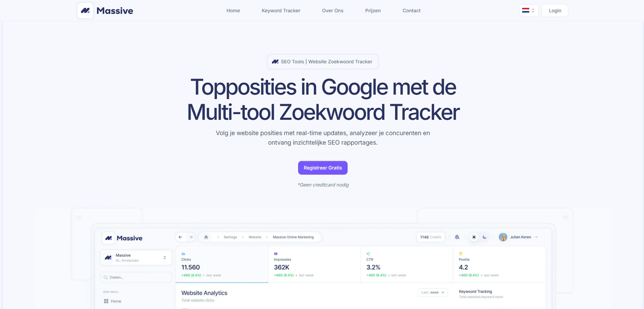Click the notification bell icon in dashboard
Screen dimensions: 644x309
click(457, 237)
